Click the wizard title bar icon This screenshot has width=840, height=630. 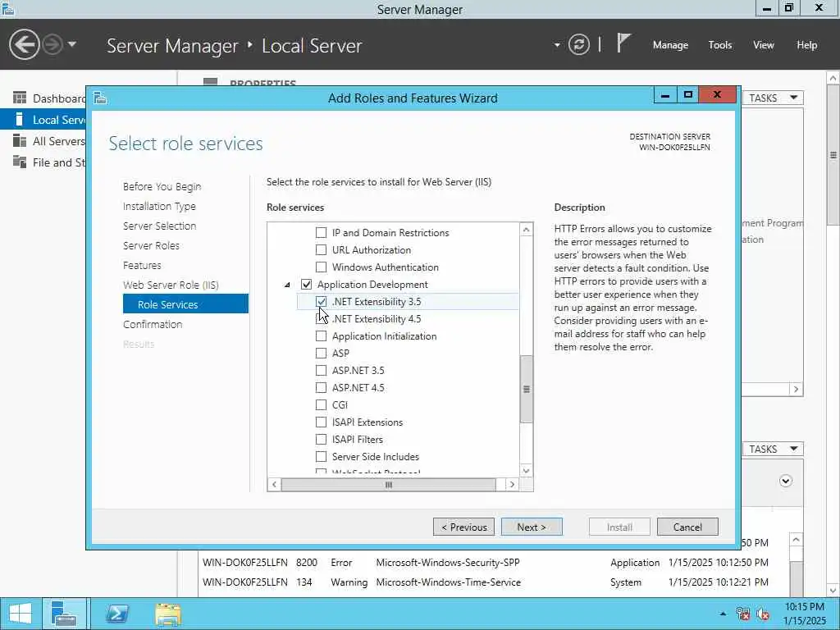pos(100,98)
